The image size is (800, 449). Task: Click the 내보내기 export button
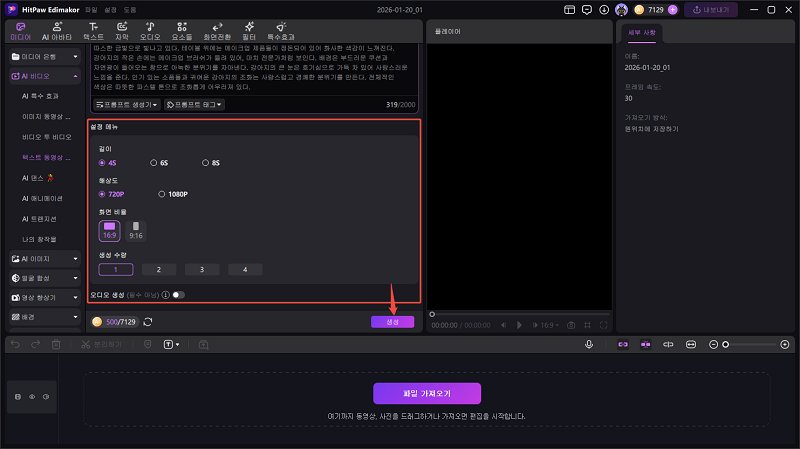coord(711,10)
